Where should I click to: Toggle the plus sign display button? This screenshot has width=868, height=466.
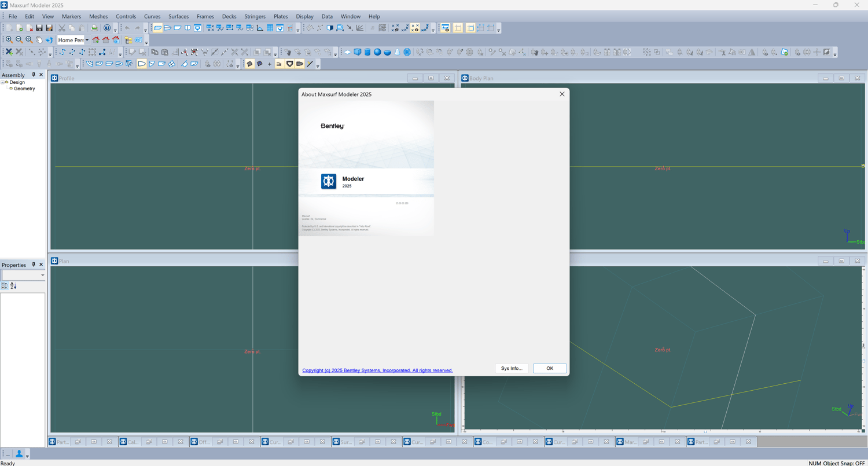(x=270, y=64)
